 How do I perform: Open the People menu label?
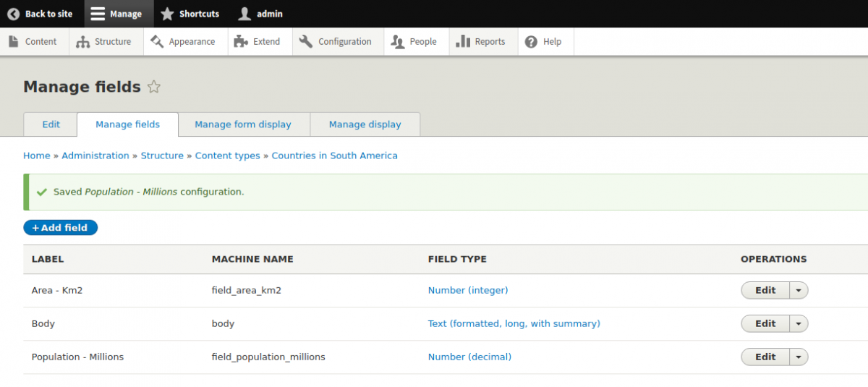tap(423, 42)
